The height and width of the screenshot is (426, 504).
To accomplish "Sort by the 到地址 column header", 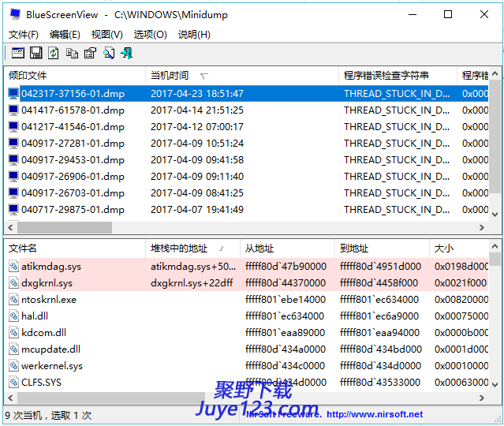I will [383, 248].
